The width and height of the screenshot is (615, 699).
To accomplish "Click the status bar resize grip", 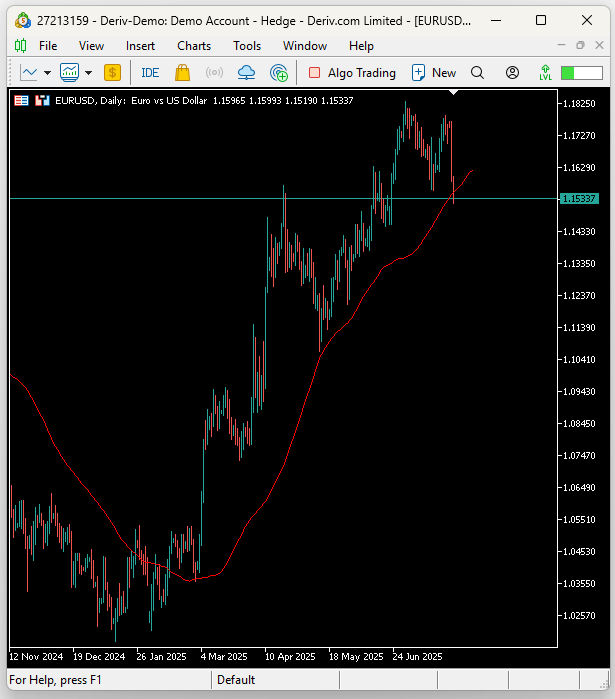I will pyautogui.click(x=604, y=684).
